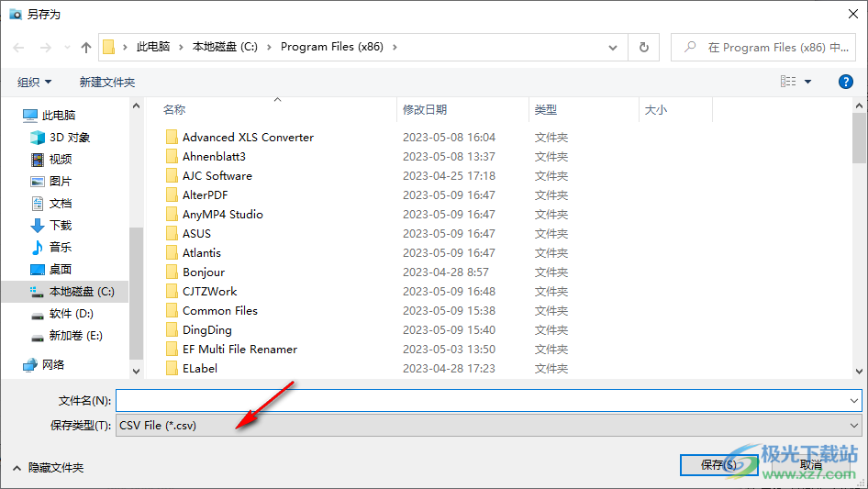Click folder icon next to Bonjour
This screenshot has width=868, height=489.
tap(172, 272)
